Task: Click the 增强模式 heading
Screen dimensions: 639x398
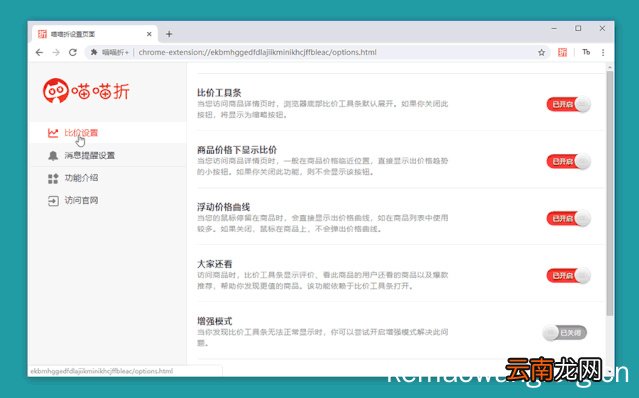Action: 215,321
